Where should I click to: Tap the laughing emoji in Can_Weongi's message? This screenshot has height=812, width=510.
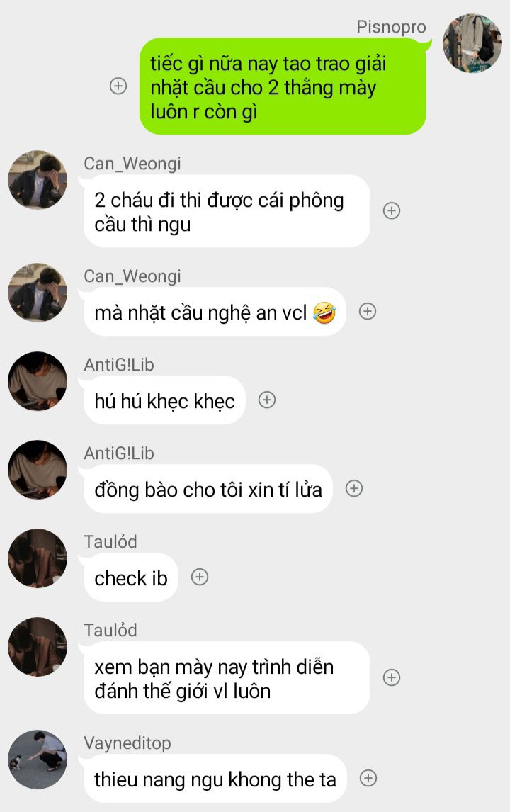324,312
